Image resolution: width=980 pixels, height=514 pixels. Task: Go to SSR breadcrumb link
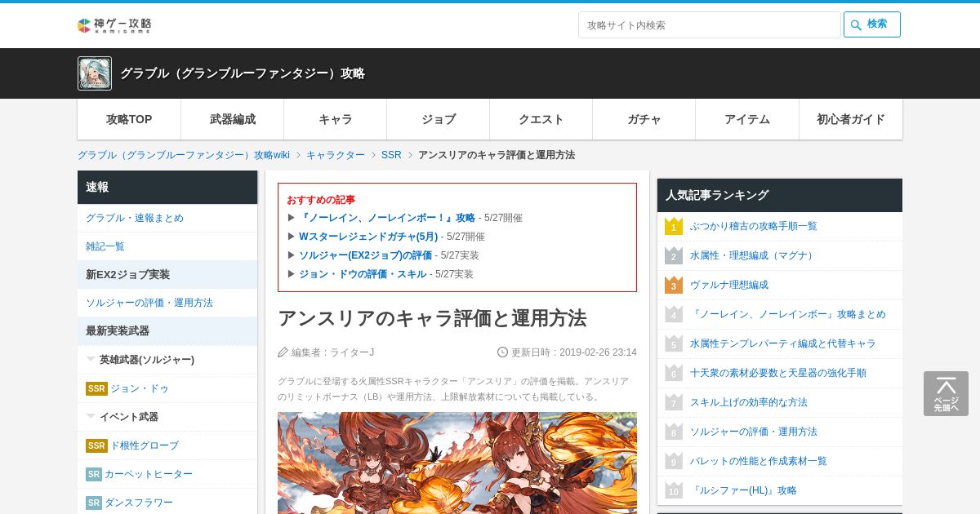(391, 155)
